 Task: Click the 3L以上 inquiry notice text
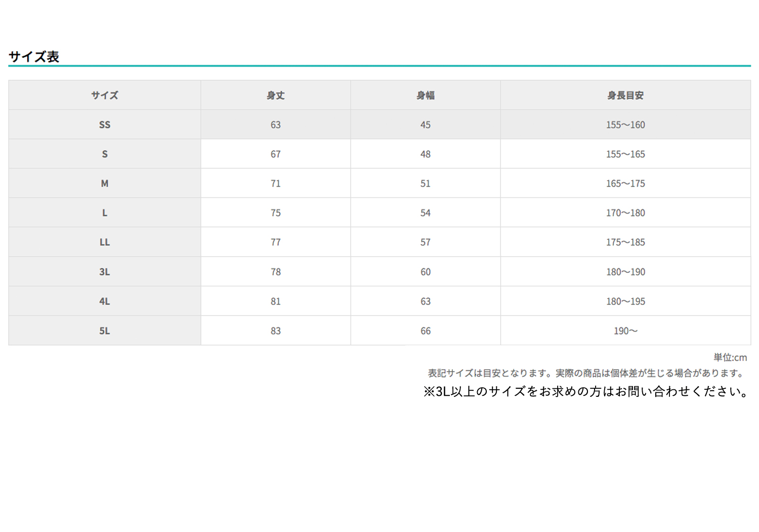(x=586, y=391)
